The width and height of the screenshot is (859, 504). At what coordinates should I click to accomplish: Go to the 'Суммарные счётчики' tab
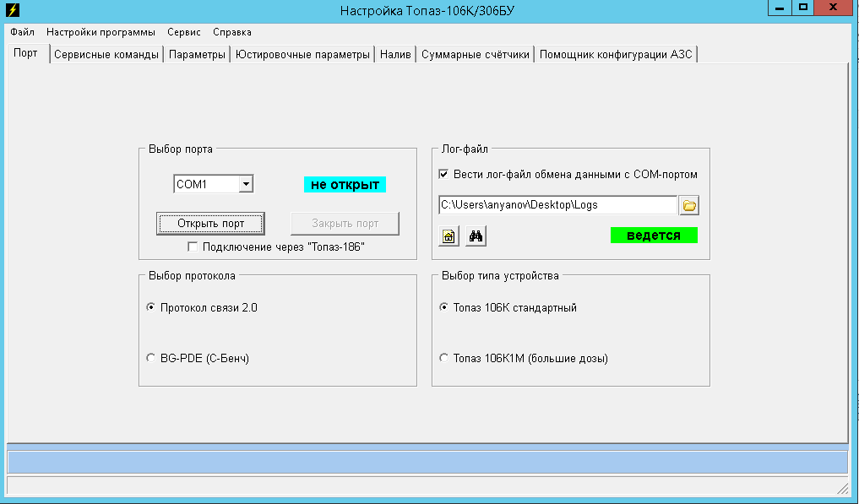pyautogui.click(x=476, y=54)
